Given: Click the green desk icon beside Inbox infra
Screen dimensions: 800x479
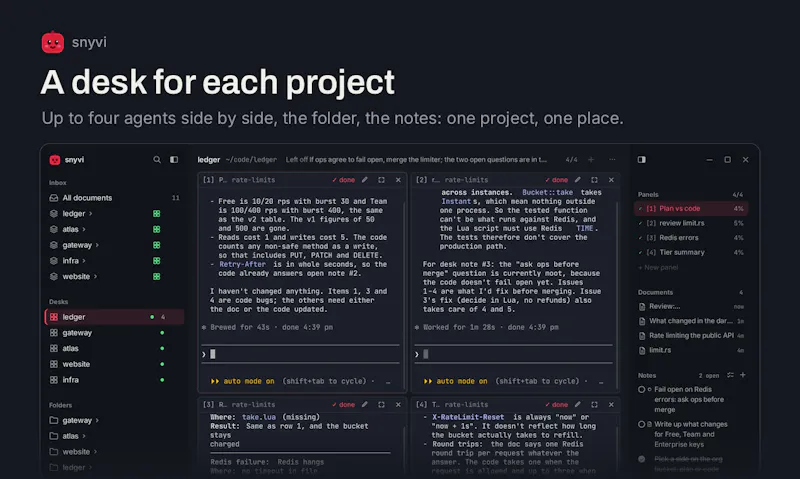Looking at the screenshot, I should click(157, 261).
